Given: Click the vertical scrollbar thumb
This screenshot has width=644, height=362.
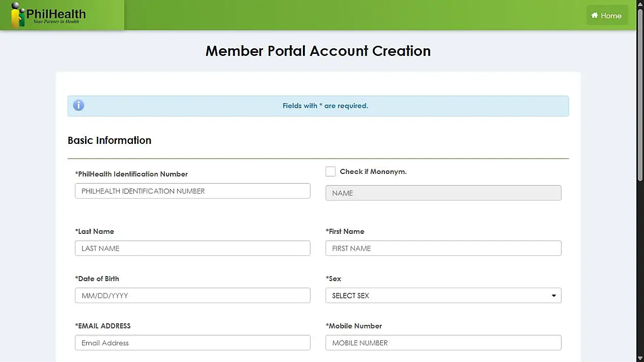Looking at the screenshot, I should click(640, 94).
